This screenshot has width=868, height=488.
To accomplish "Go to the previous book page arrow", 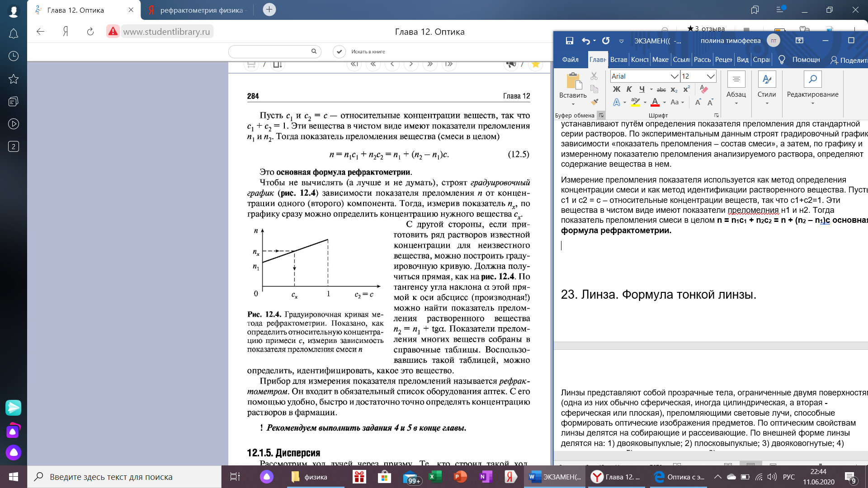I will click(x=392, y=64).
